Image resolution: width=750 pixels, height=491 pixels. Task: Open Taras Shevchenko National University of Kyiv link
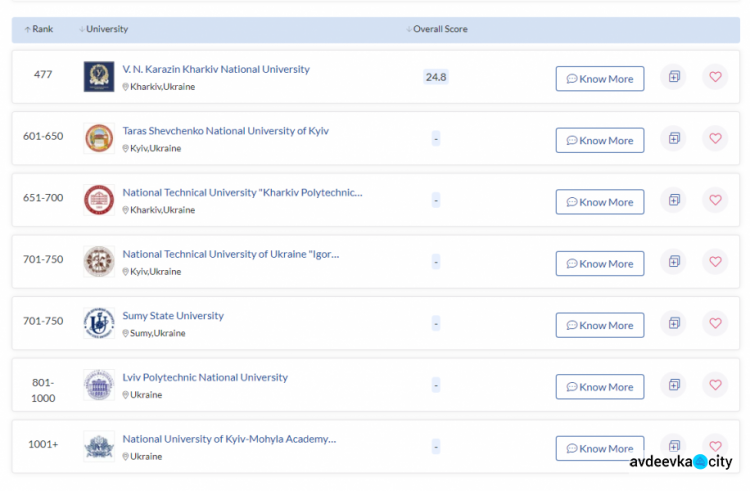pos(225,131)
